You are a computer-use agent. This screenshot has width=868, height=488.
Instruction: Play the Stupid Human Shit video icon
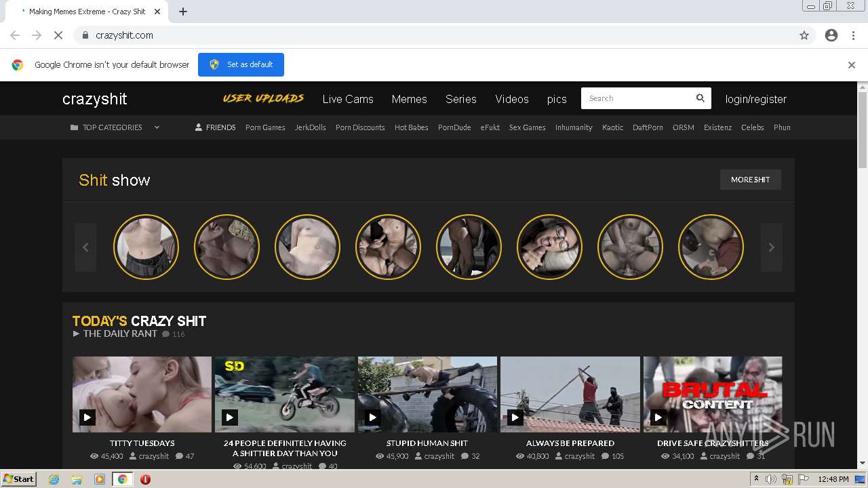click(372, 418)
